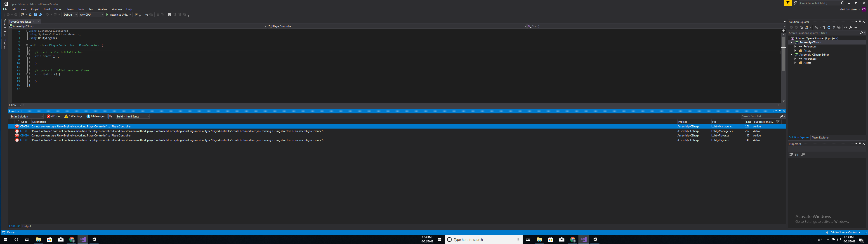Screen dimensions: 868x244
Task: Toggle the 4 Errors filter
Action: point(54,116)
